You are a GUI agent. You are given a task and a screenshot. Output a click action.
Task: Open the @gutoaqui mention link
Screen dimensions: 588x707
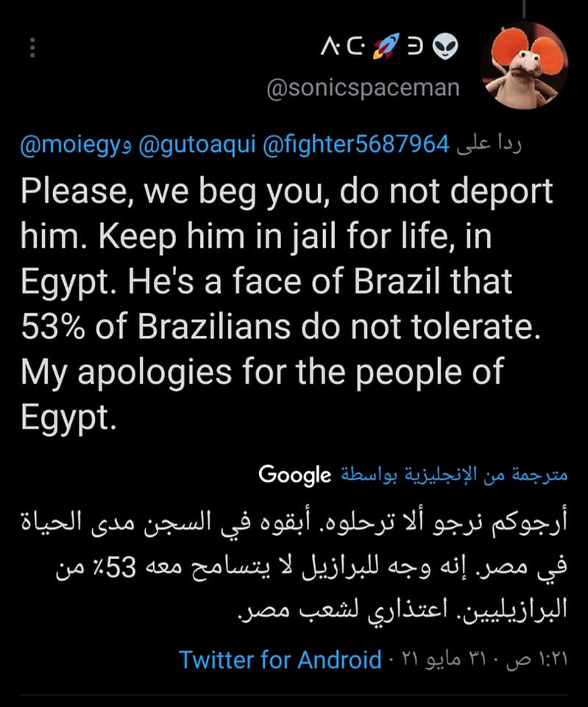click(196, 146)
